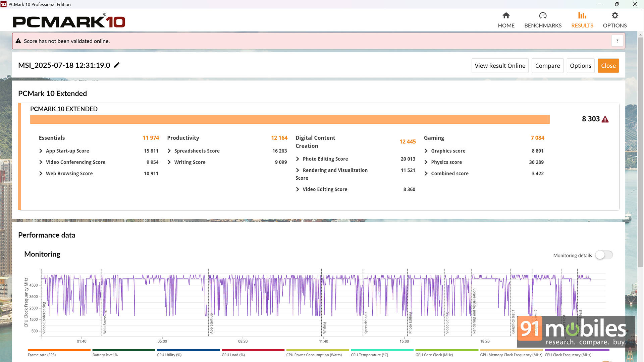Screen dimensions: 644x362
Task: Click the App Start-up marker on chart
Action: (x=211, y=323)
